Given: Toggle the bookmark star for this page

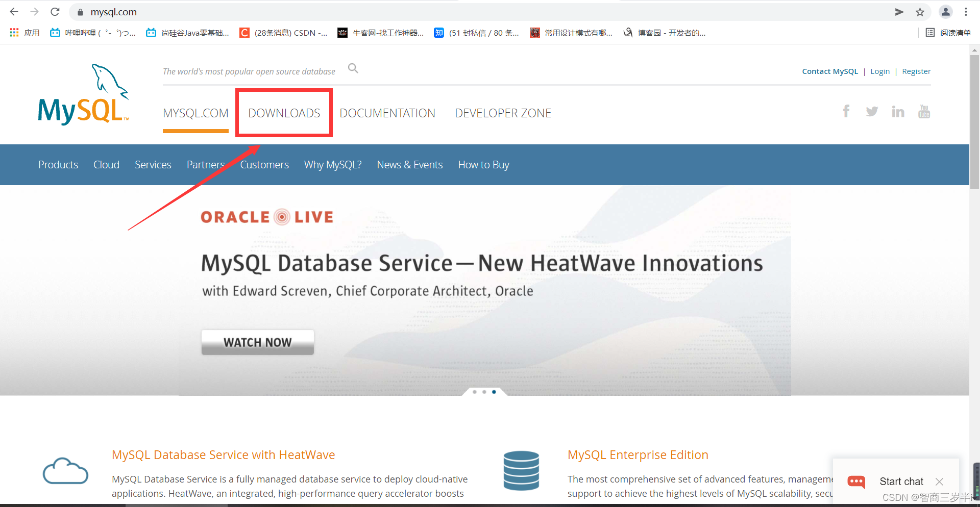Looking at the screenshot, I should point(920,12).
